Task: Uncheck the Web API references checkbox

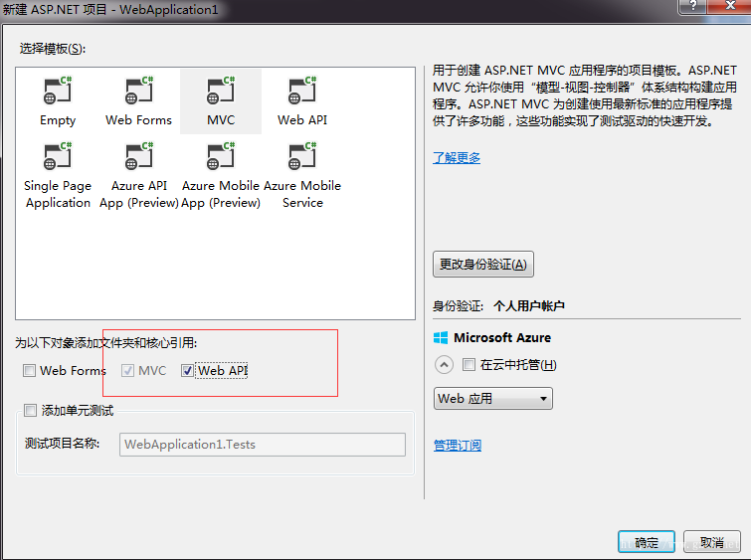Action: (x=187, y=370)
